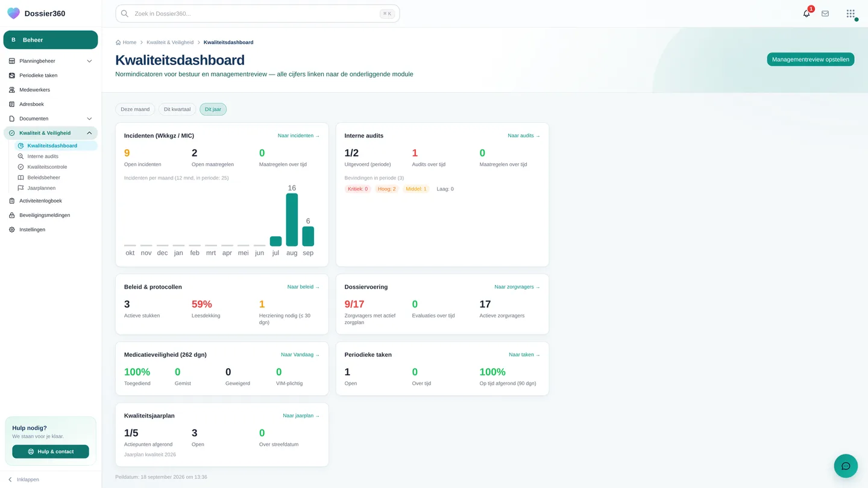Image resolution: width=868 pixels, height=488 pixels.
Task: Expand the Documenten chevron
Action: pos(89,119)
